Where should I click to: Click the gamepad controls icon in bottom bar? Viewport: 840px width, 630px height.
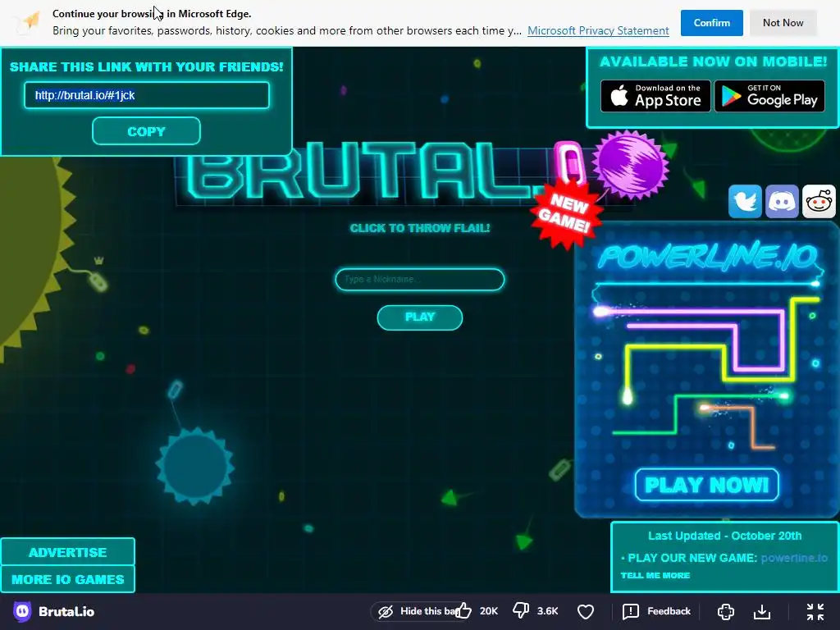(x=726, y=611)
